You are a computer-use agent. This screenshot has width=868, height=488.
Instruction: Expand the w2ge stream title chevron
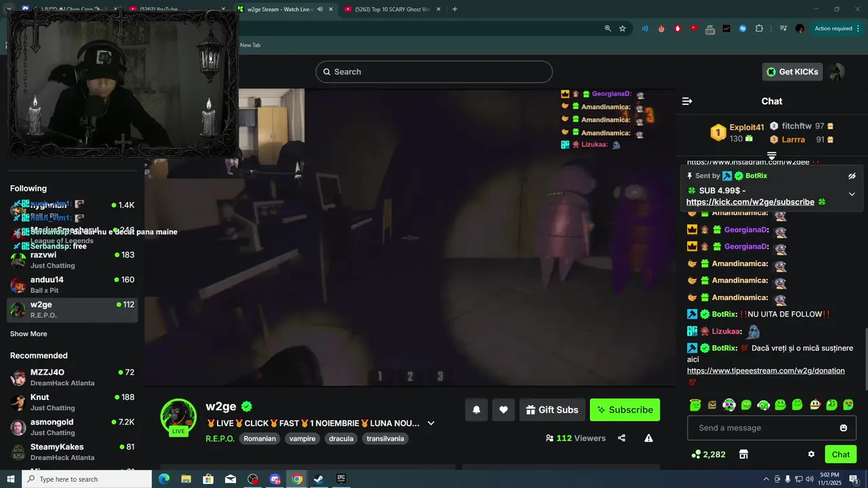point(431,423)
